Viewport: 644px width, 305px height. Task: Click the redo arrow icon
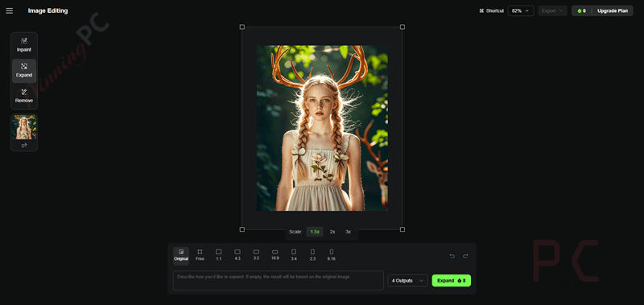465,256
